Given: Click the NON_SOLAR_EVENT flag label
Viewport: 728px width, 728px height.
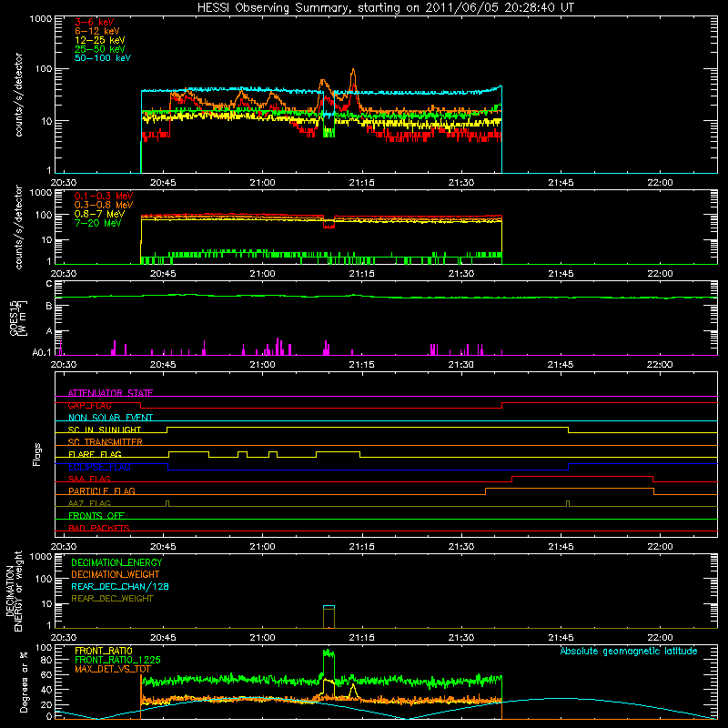Looking at the screenshot, I should click(110, 418).
